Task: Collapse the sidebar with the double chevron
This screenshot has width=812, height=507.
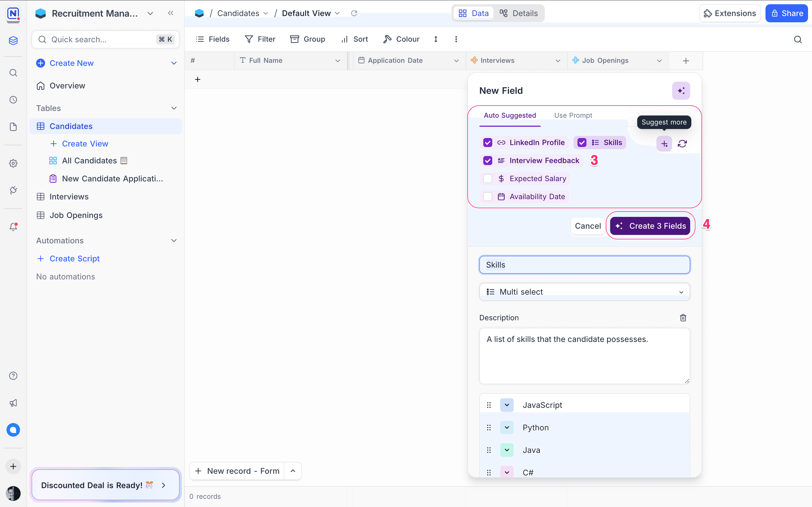Action: click(171, 13)
